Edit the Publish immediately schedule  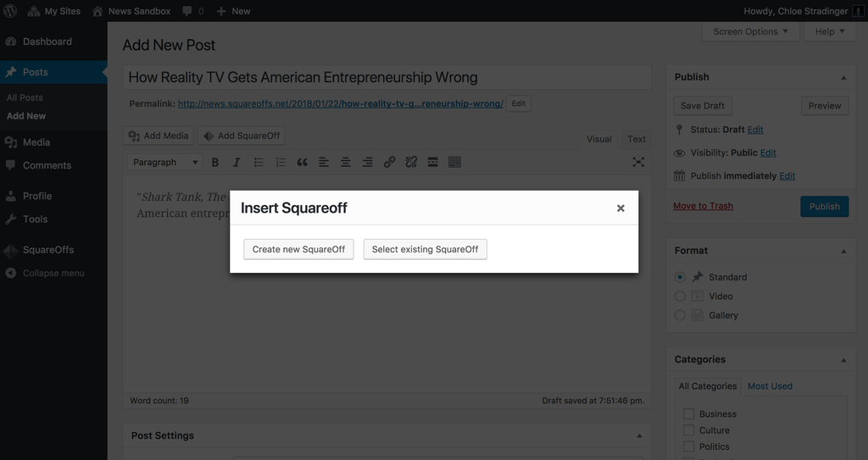click(x=787, y=176)
